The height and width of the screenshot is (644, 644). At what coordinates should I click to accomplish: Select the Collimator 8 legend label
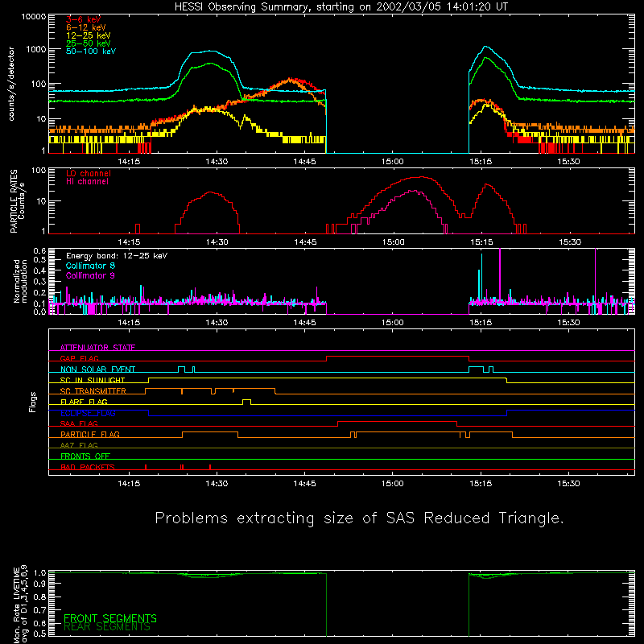tap(90, 266)
